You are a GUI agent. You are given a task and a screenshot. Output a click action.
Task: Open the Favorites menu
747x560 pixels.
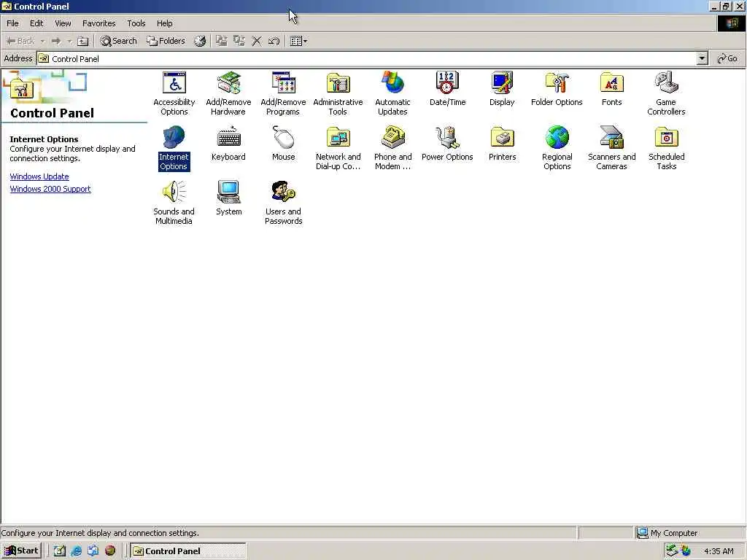click(x=99, y=23)
